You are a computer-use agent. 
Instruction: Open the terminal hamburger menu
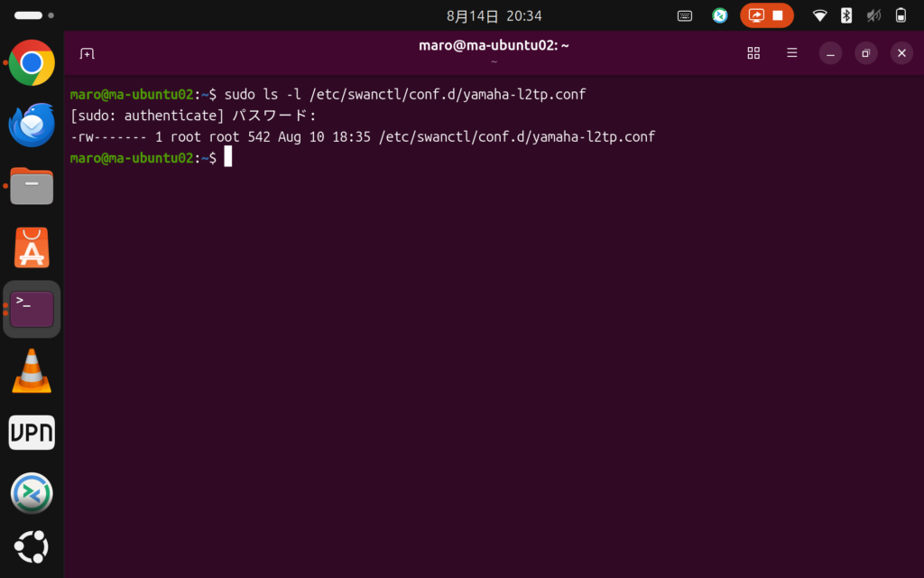[x=792, y=53]
